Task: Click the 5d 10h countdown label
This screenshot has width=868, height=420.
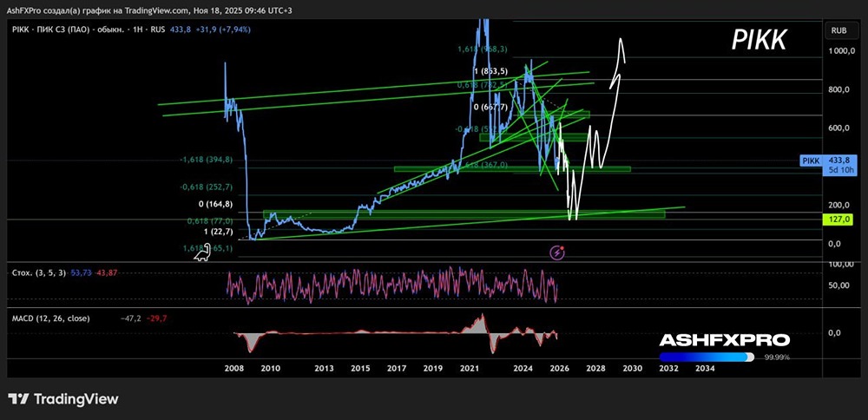Action: tap(841, 171)
